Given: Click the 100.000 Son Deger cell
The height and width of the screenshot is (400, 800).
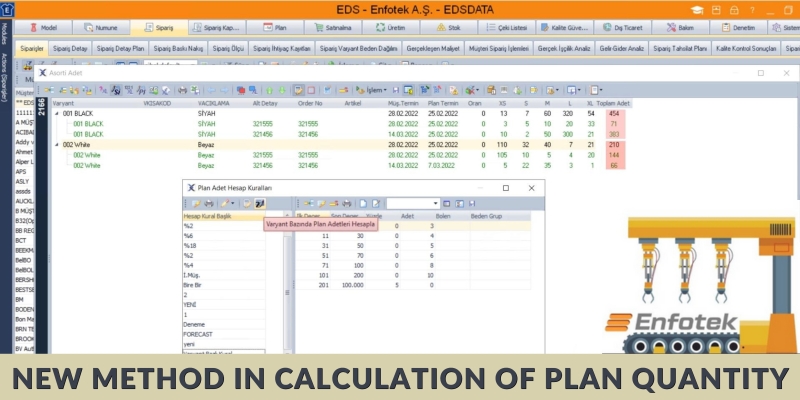Looking at the screenshot, I should point(347,285).
